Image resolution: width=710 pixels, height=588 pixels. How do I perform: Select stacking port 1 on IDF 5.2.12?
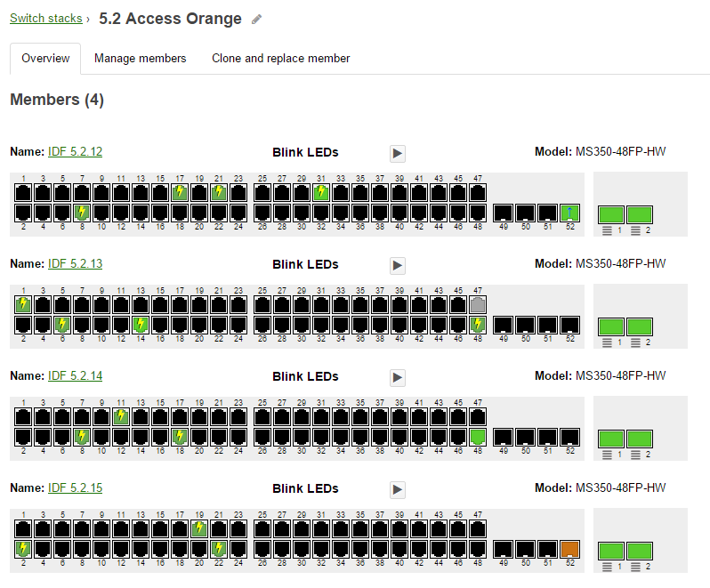[x=611, y=214]
